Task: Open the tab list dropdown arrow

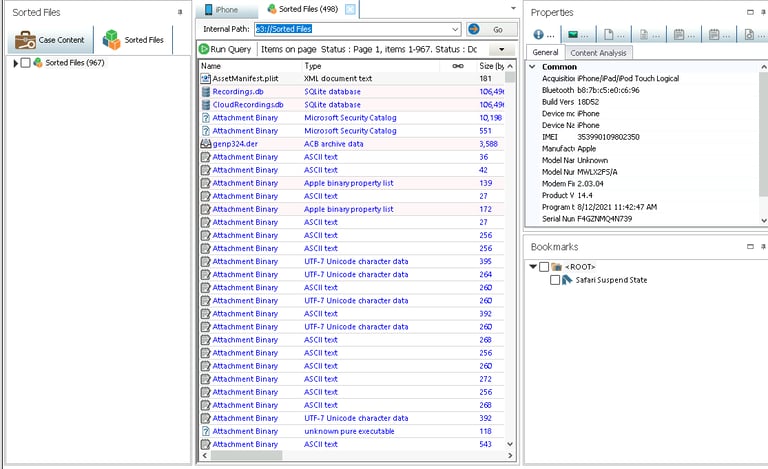Action: coord(513,8)
